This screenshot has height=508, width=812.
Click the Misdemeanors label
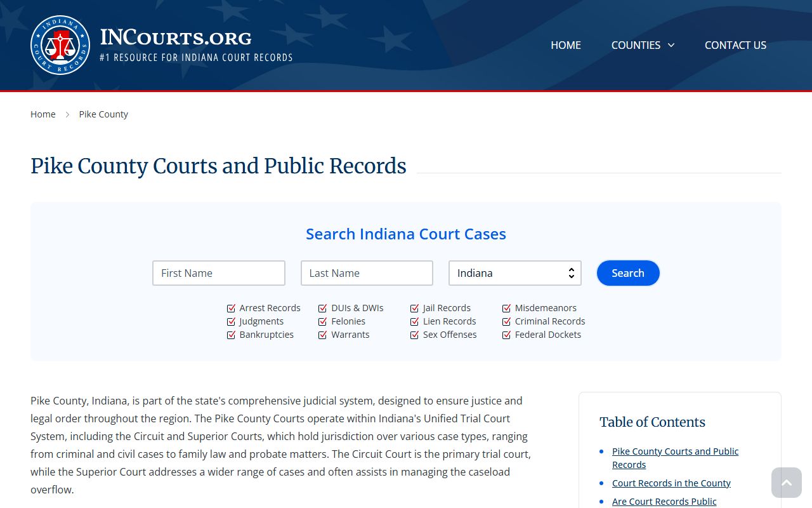(546, 308)
